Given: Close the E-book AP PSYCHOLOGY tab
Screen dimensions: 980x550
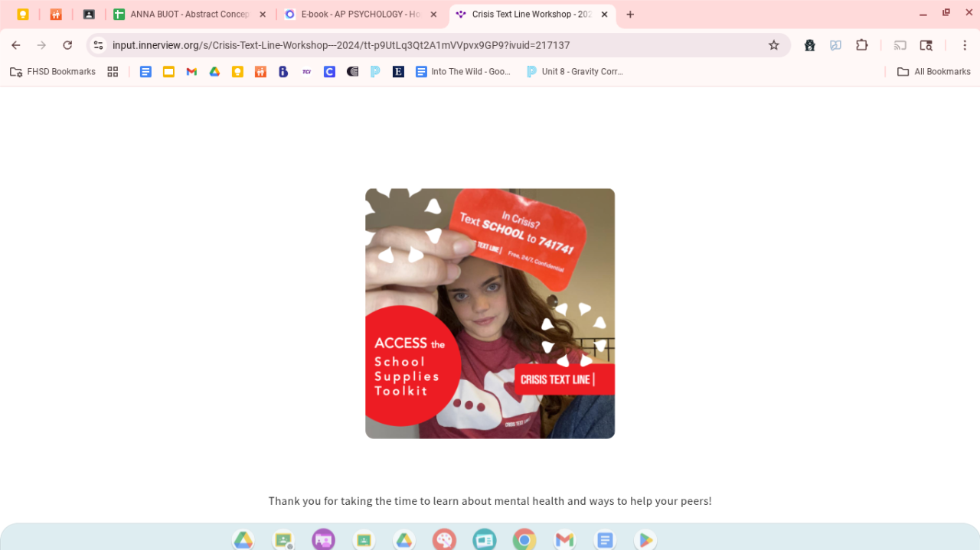Looking at the screenshot, I should [x=433, y=15].
